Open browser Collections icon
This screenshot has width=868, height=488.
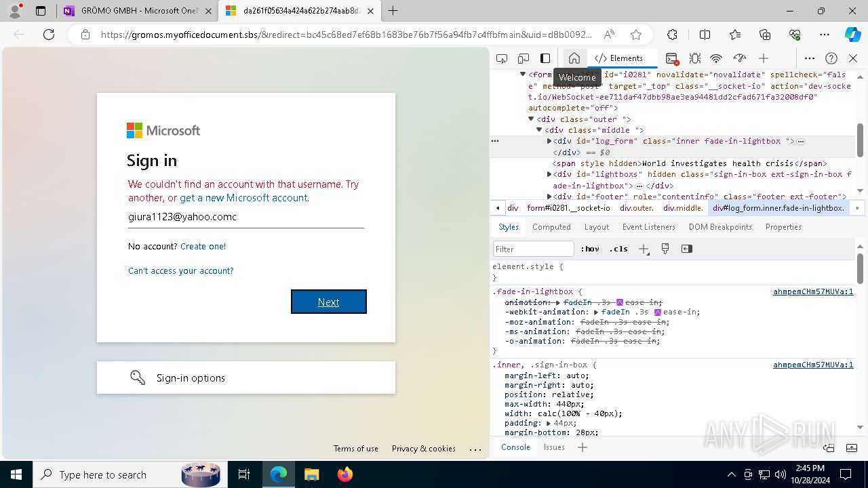765,35
